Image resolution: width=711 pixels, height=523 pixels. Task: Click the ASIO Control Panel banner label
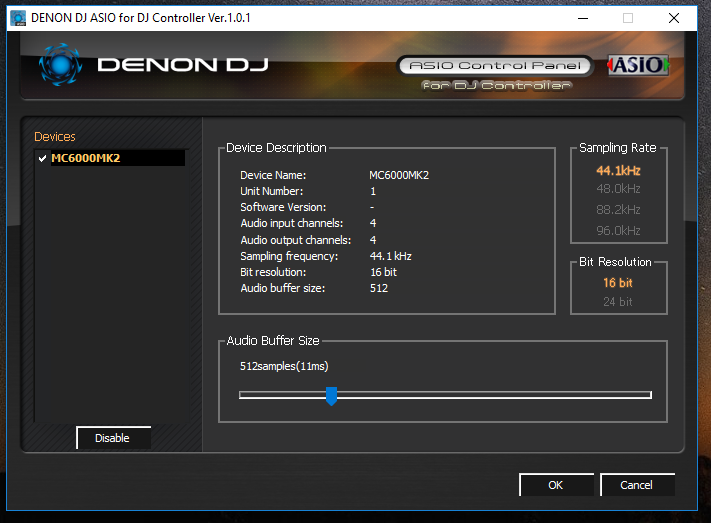click(495, 66)
